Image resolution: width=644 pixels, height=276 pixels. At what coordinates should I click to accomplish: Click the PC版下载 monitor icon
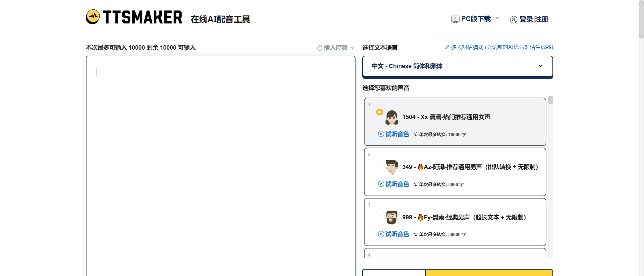coord(455,19)
